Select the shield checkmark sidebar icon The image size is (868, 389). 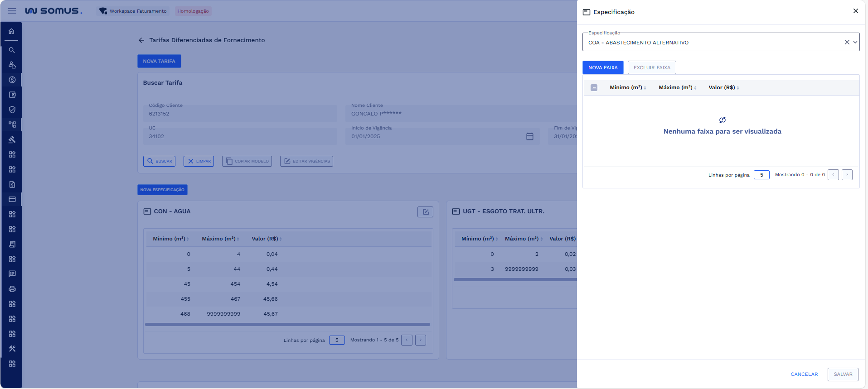pyautogui.click(x=12, y=110)
